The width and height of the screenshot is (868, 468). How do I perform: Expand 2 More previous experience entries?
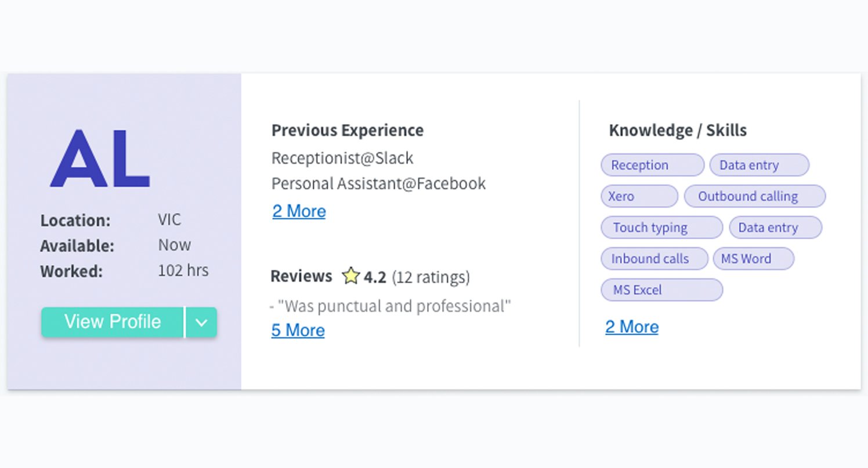click(x=299, y=211)
